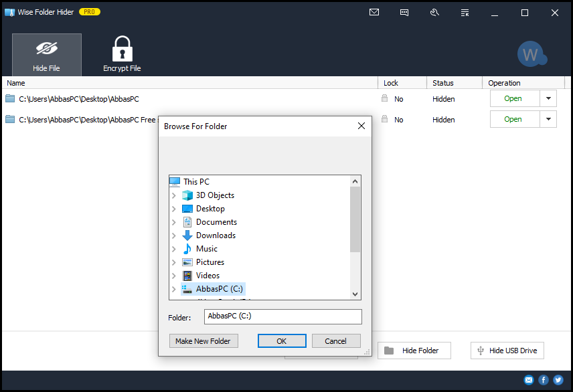Select Music folder in tree
Image resolution: width=573 pixels, height=392 pixels.
(x=207, y=249)
